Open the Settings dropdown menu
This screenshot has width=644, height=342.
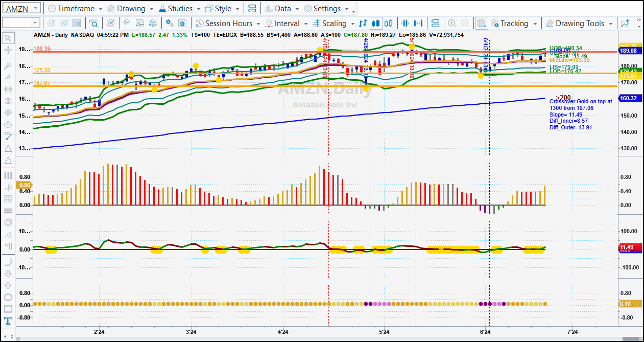pyautogui.click(x=327, y=9)
